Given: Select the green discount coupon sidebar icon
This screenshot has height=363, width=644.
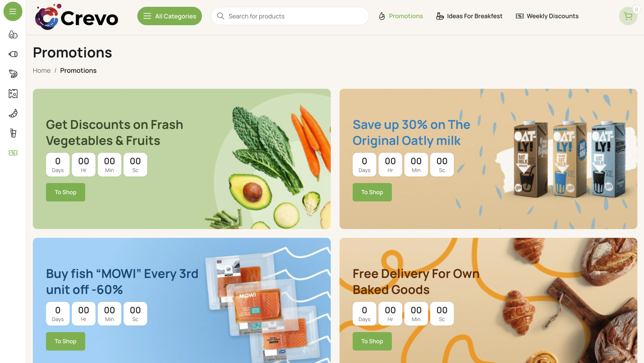Looking at the screenshot, I should pos(13,153).
